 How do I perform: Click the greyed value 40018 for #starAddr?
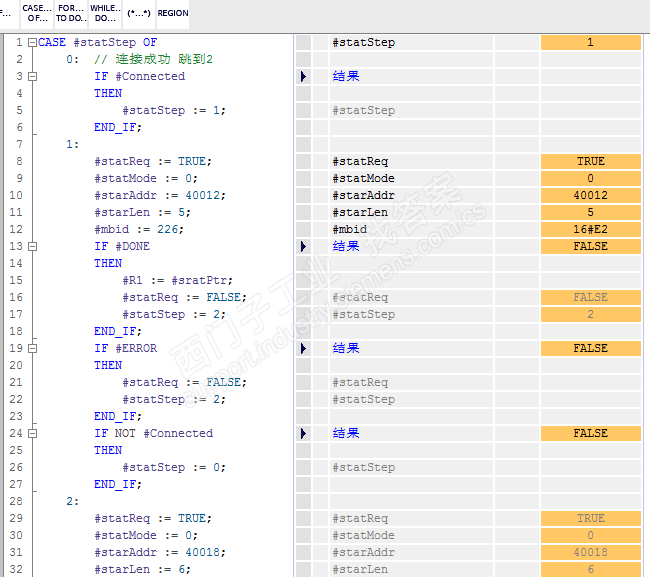pos(591,552)
